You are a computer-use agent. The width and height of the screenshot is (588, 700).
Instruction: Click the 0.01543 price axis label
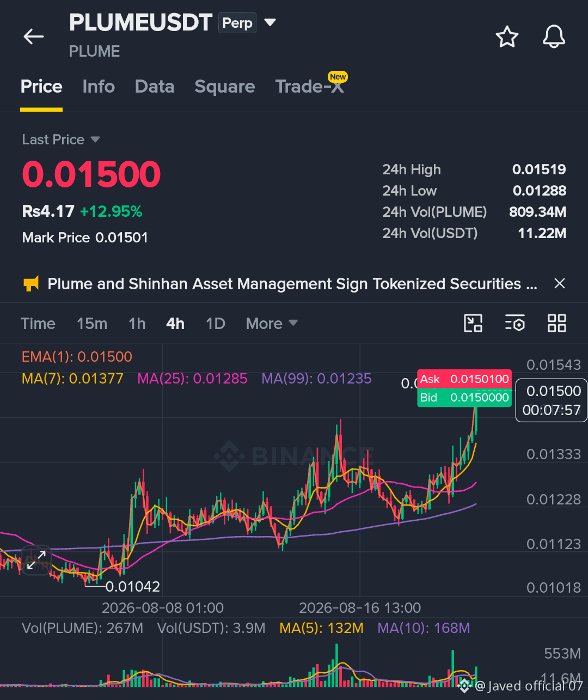click(554, 365)
